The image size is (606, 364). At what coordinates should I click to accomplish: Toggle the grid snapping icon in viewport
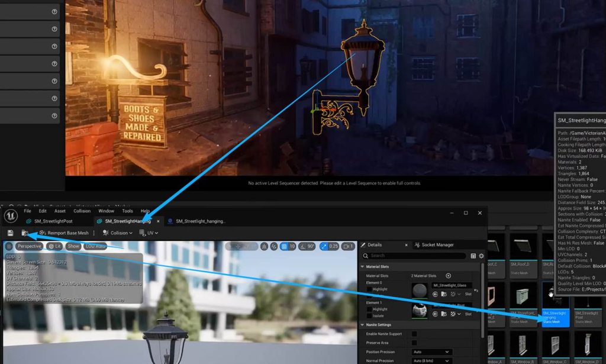pos(283,246)
